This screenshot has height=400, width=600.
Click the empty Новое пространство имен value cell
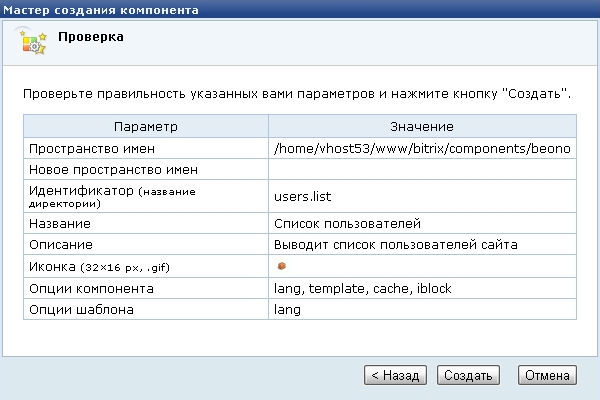[422, 170]
